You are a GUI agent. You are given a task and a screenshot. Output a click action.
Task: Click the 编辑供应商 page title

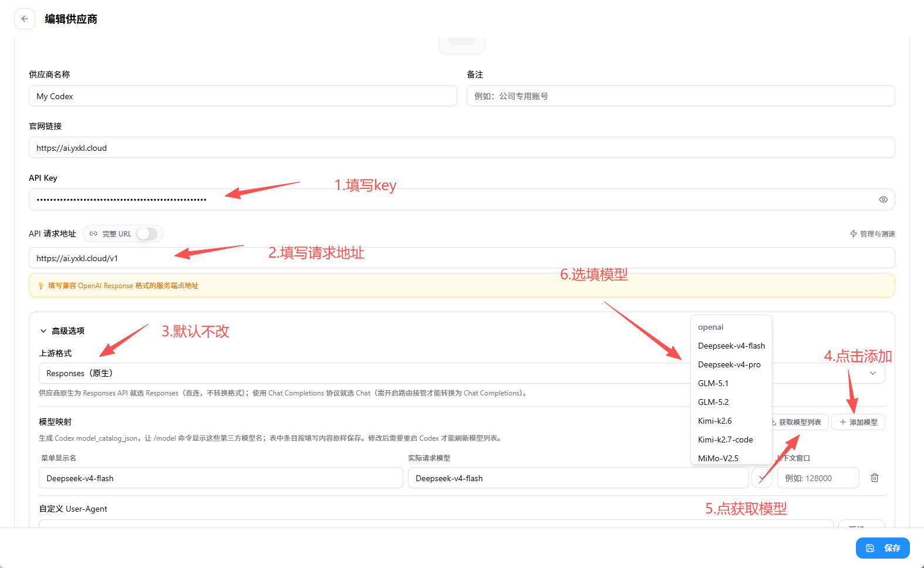pos(71,19)
